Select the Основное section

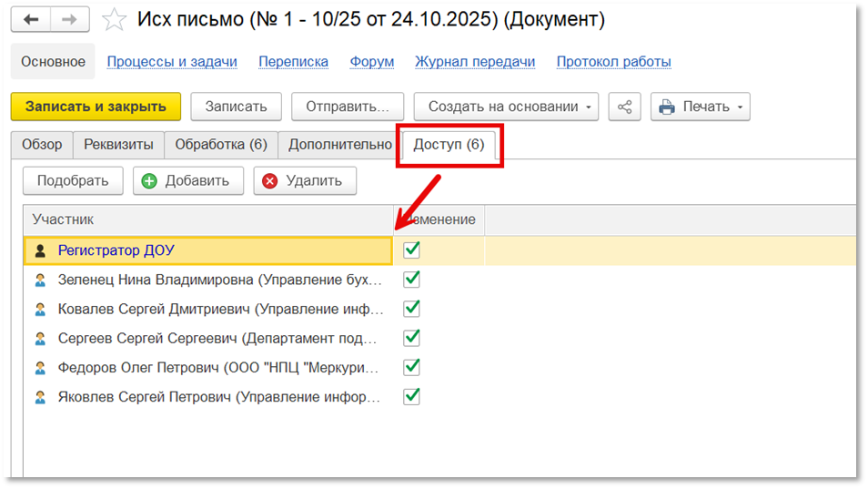(53, 62)
